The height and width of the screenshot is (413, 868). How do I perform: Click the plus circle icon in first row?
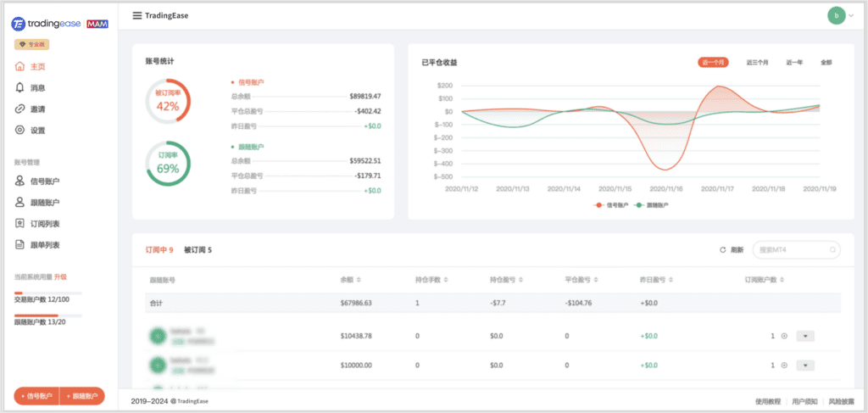[784, 336]
